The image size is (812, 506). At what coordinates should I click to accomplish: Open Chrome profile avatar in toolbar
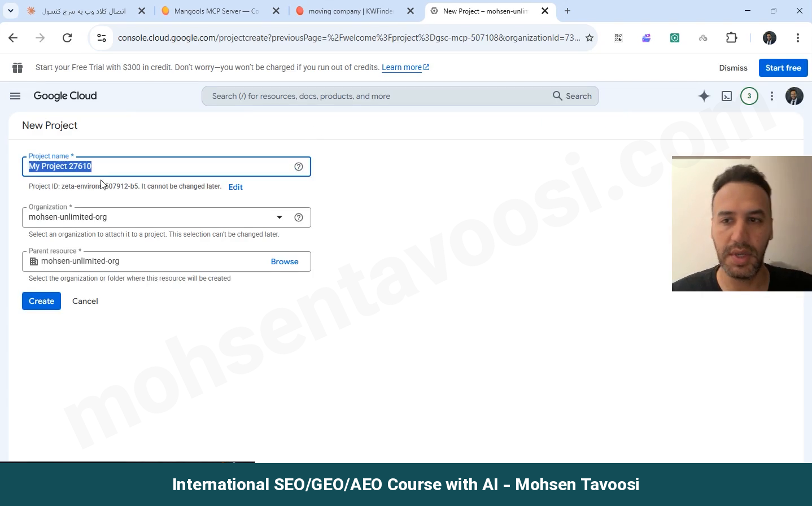770,38
